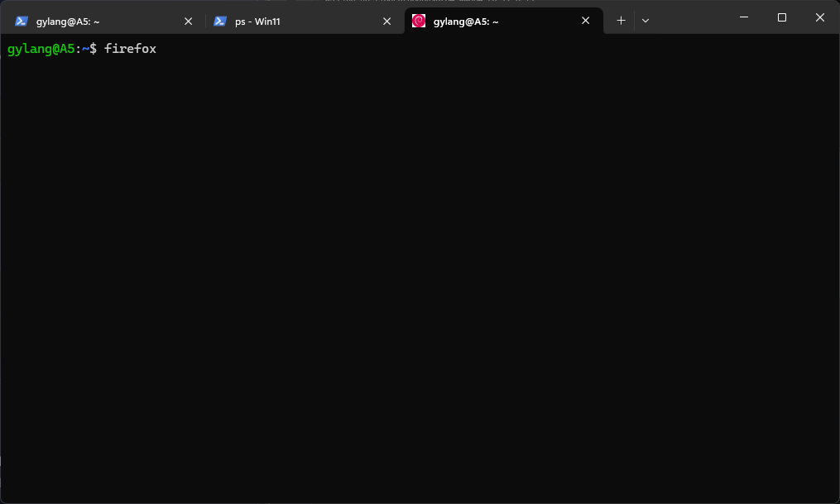Select the active Debian gylang@A5 tab title
This screenshot has height=504, width=840.
click(465, 22)
